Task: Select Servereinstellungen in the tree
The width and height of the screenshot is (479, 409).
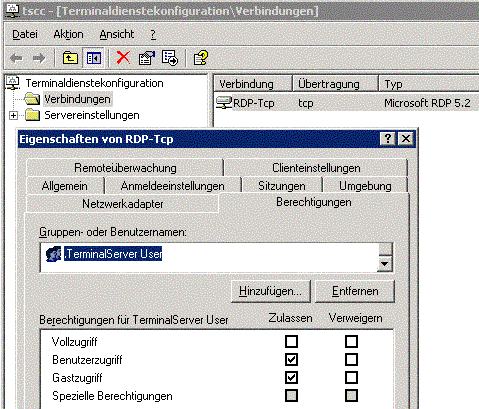Action: pyautogui.click(x=92, y=115)
